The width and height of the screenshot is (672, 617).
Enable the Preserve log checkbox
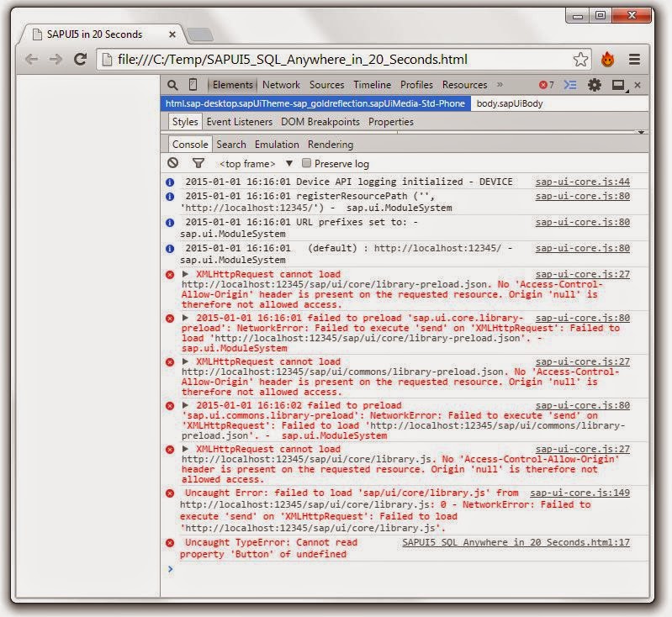tap(306, 163)
